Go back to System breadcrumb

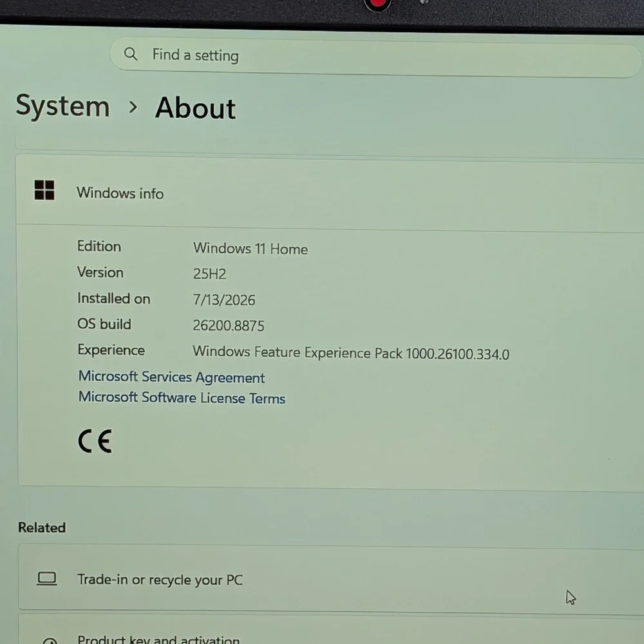[x=63, y=106]
